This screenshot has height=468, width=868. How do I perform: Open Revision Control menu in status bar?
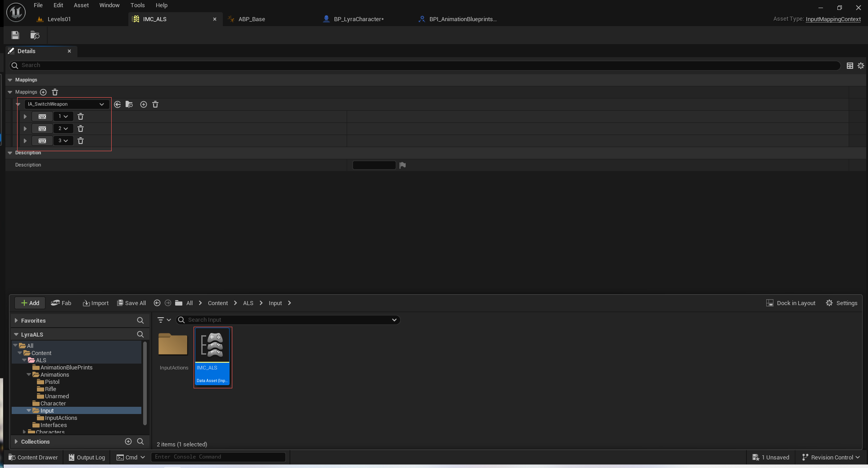point(831,457)
